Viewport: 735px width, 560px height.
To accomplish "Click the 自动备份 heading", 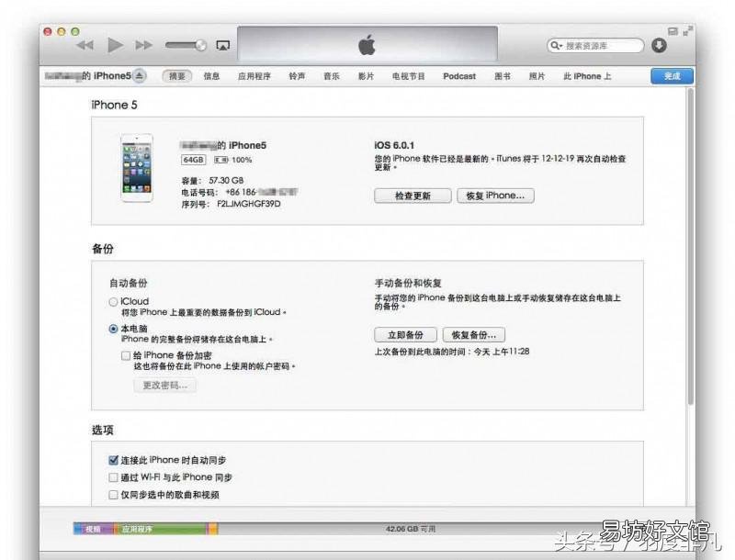I will click(x=128, y=284).
